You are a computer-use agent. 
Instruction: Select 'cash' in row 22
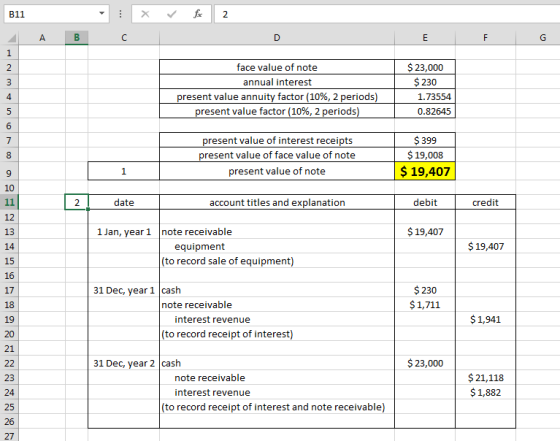(277, 363)
